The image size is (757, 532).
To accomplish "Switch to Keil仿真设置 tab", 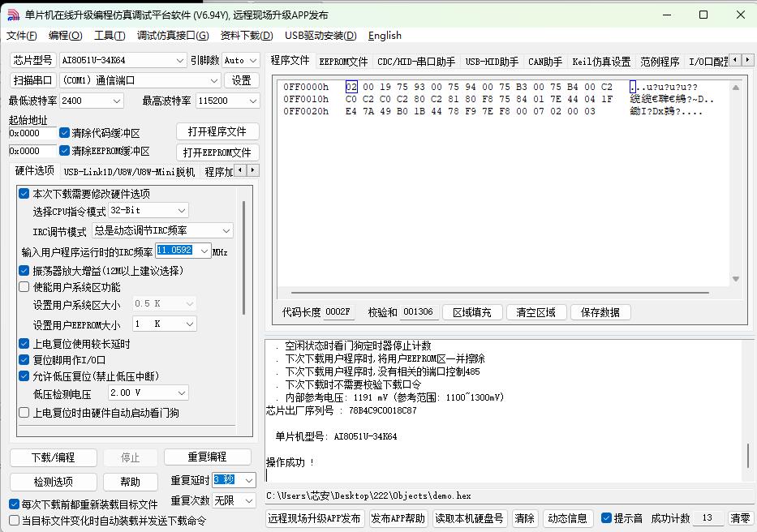I will [x=601, y=62].
